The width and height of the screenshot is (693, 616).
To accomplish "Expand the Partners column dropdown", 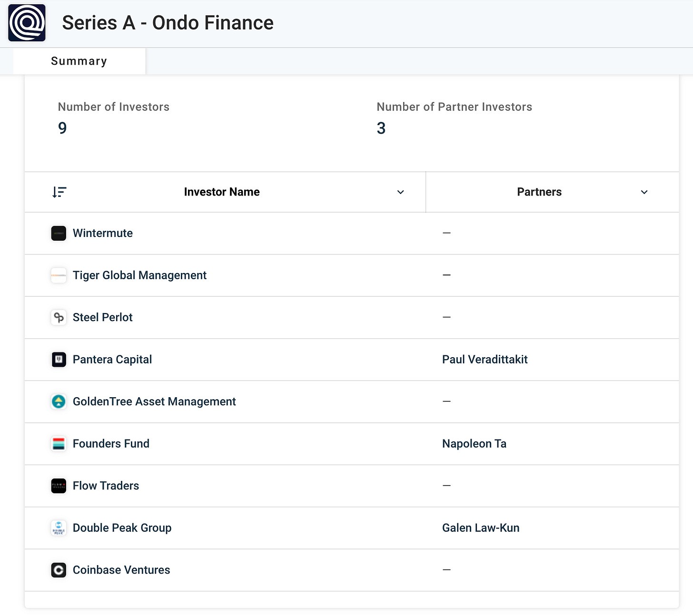I will (x=644, y=192).
